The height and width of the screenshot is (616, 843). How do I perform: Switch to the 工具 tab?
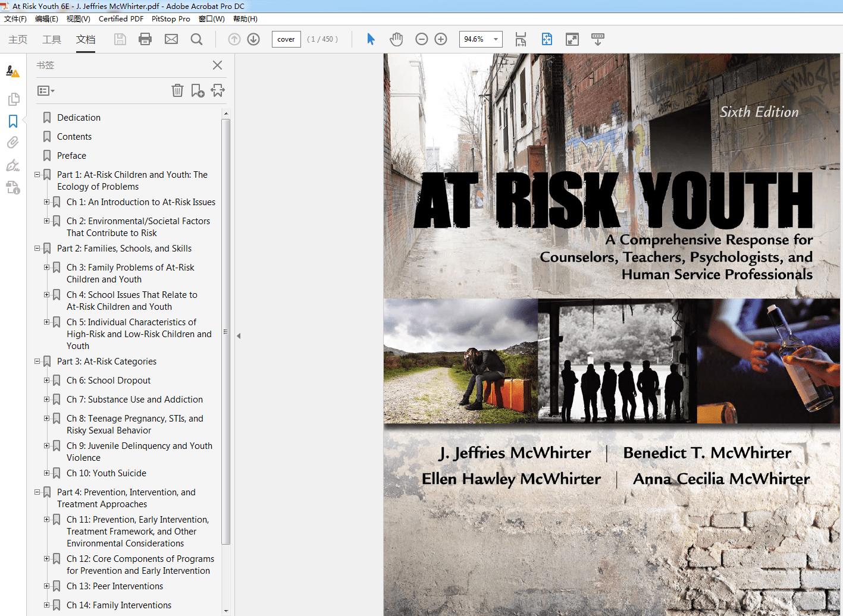coord(52,39)
